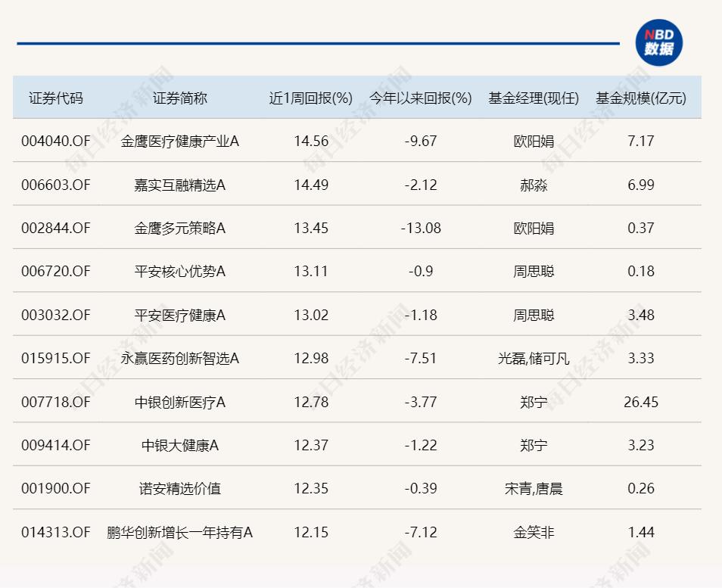Select the 14.56 weekly return cell

click(x=311, y=142)
